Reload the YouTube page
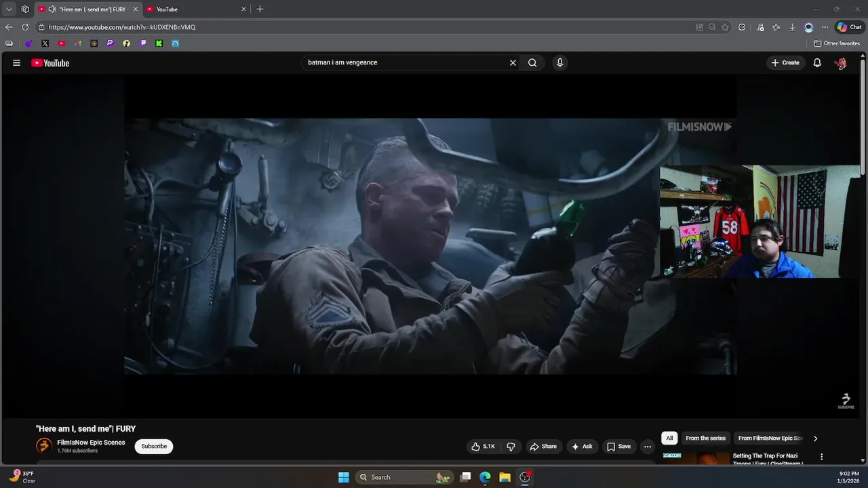The width and height of the screenshot is (868, 488). tap(25, 27)
